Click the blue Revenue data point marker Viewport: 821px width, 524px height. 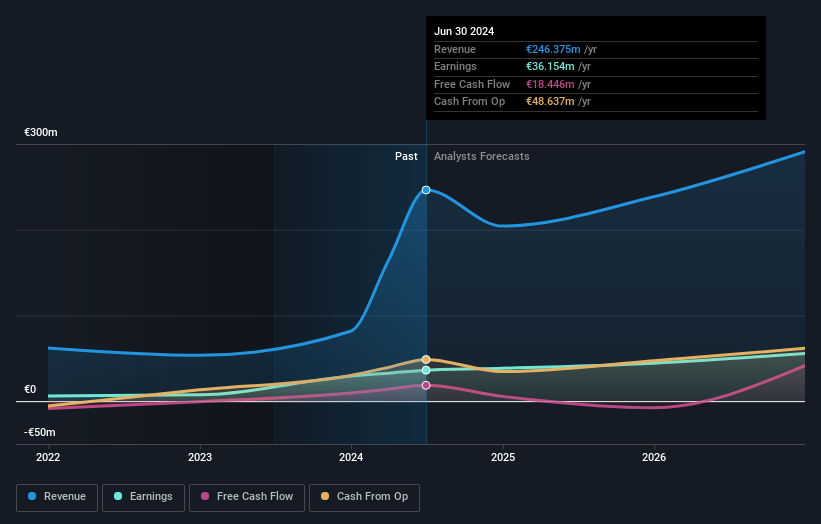click(426, 190)
